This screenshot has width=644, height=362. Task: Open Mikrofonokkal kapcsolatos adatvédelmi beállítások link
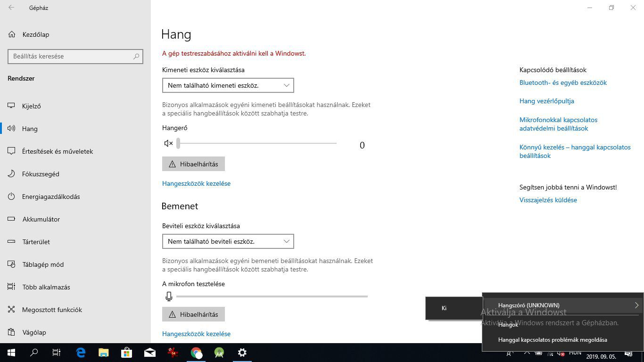[x=558, y=124]
